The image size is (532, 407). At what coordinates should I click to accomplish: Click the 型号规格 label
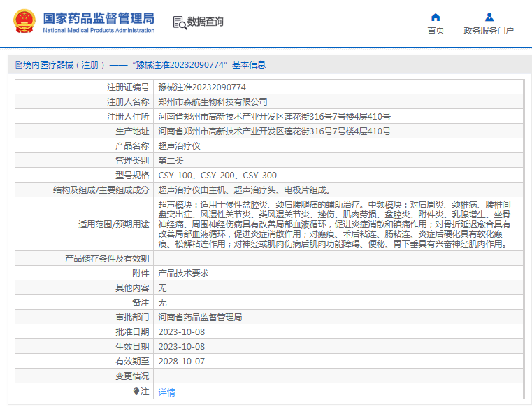132,175
